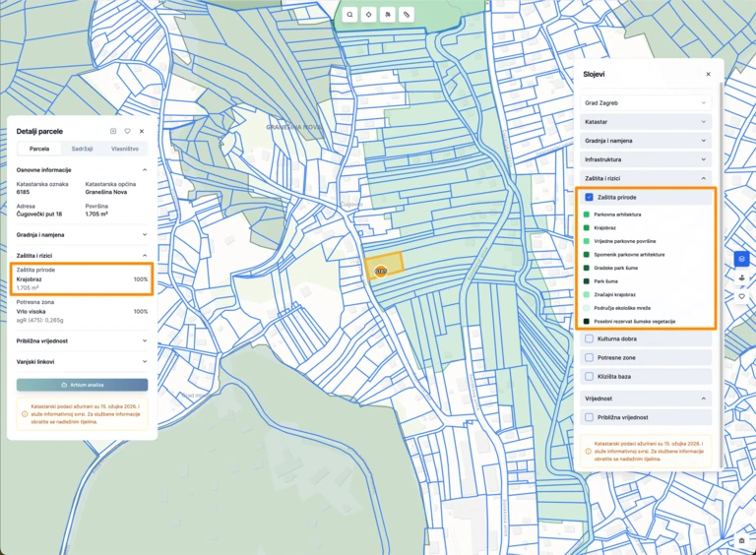Switch to the Sadržaji tab
Viewport: 756px width, 555px height.
click(82, 149)
